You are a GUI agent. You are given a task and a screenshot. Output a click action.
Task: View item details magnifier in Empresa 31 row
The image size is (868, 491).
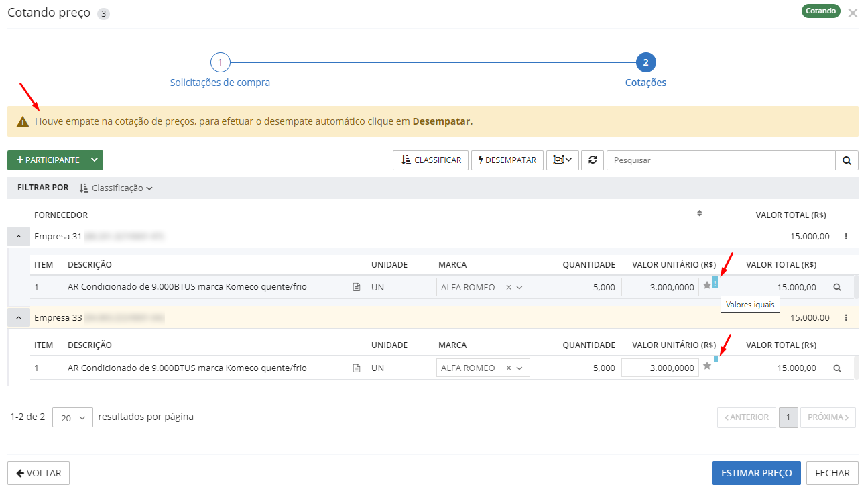(836, 287)
